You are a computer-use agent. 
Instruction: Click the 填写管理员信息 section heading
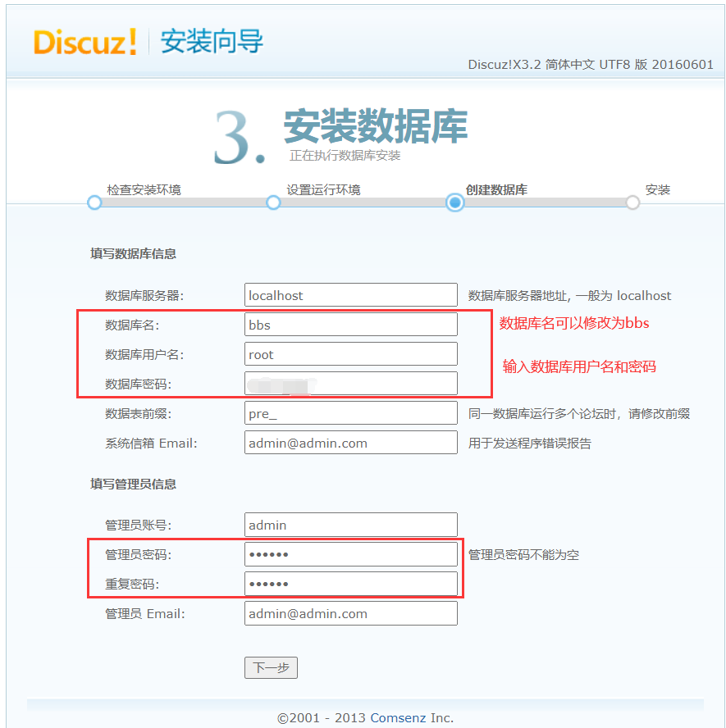(x=134, y=485)
